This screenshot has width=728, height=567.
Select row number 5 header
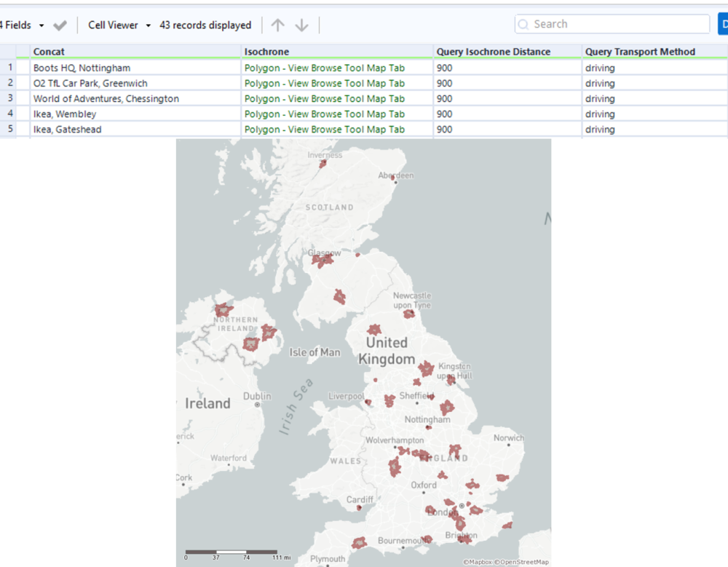point(8,129)
